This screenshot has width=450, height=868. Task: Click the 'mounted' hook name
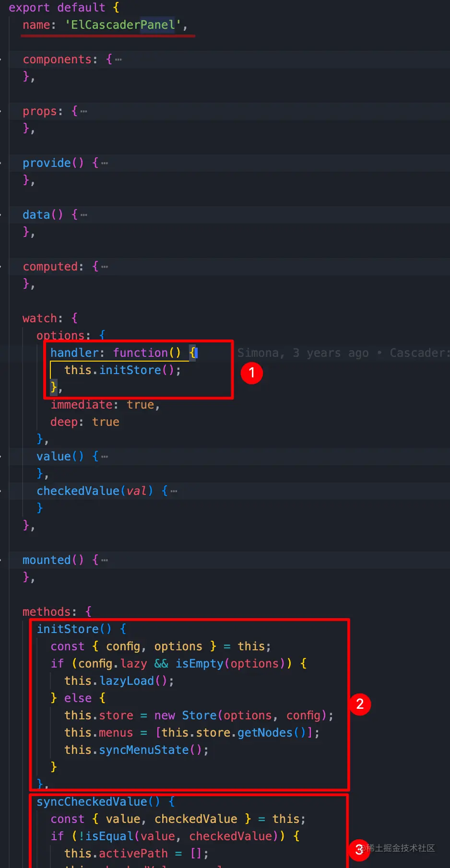coord(47,560)
